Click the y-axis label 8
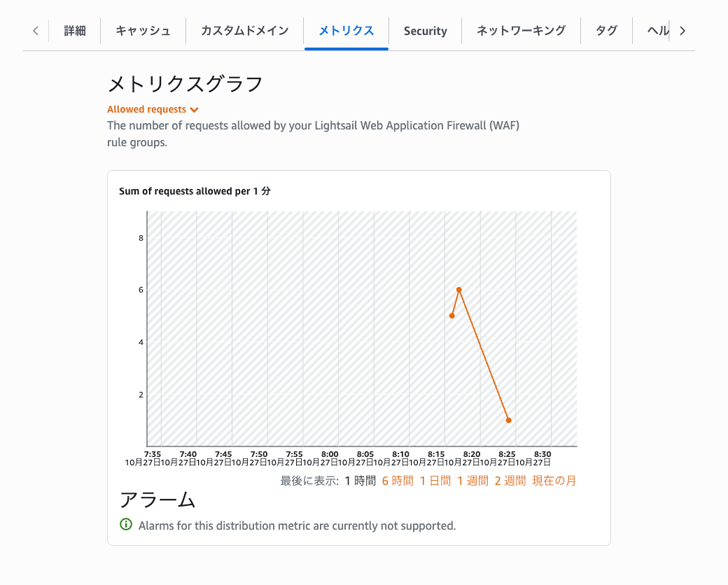This screenshot has width=728, height=585. pos(141,238)
